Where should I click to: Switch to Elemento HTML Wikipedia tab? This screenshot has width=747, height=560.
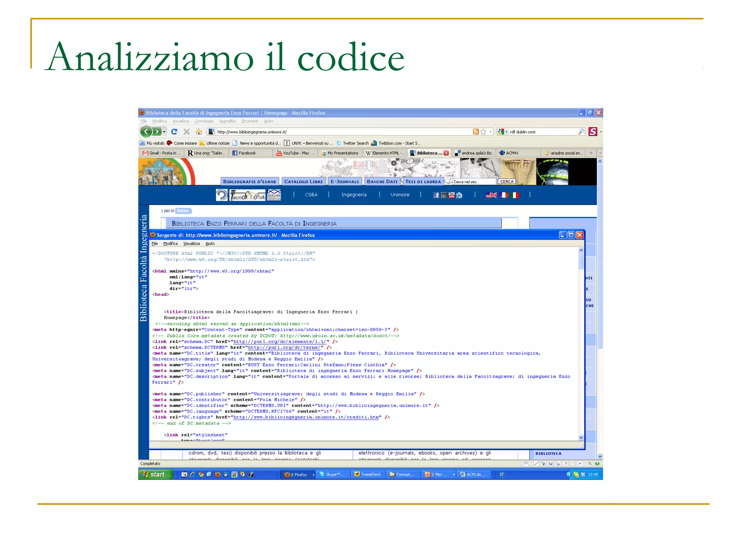click(385, 153)
